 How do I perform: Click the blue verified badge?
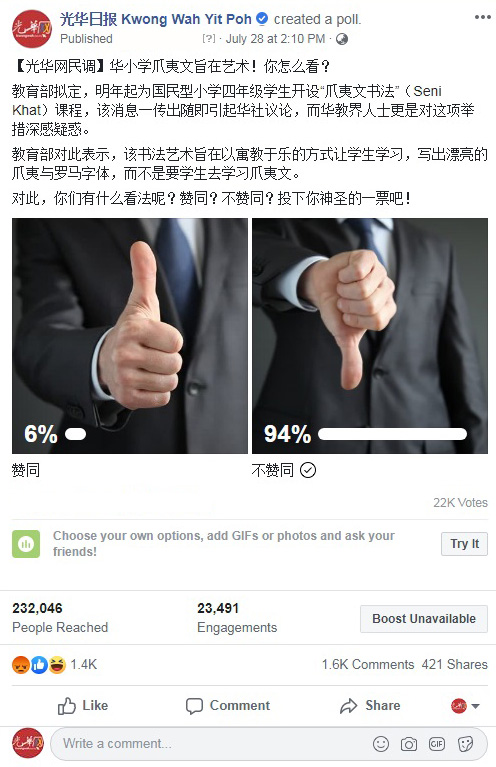point(262,19)
